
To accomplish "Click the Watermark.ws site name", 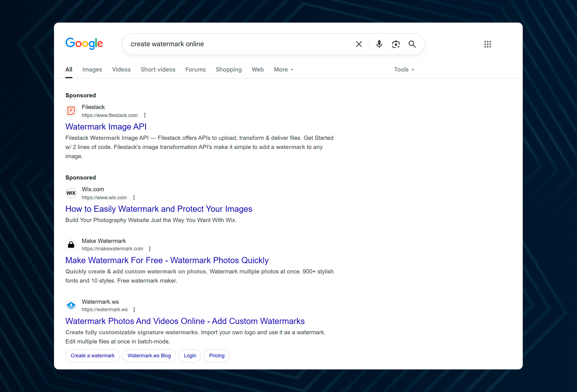I will [x=100, y=302].
